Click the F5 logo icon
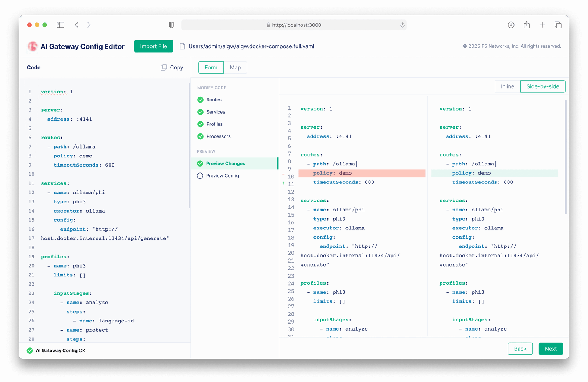Image resolution: width=588 pixels, height=382 pixels. 33,46
